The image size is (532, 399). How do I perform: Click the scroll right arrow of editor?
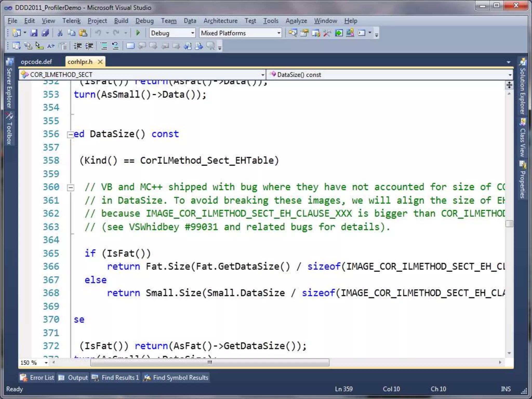(x=500, y=362)
